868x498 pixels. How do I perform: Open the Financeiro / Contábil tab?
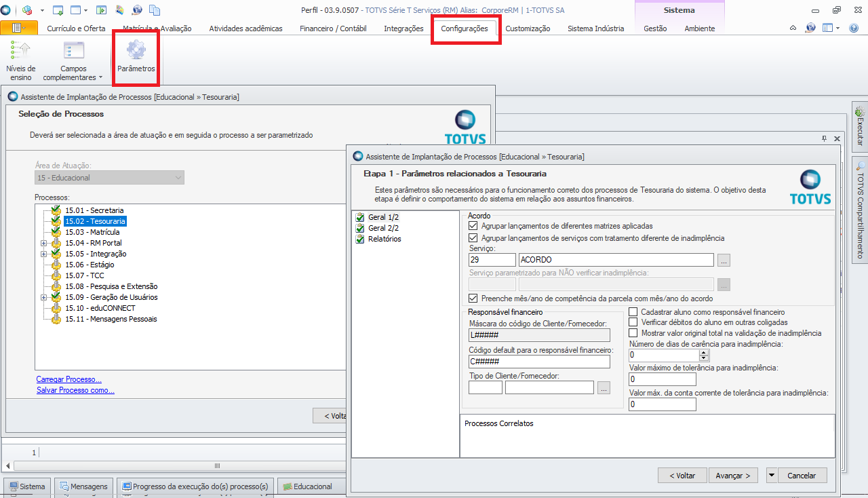click(x=333, y=28)
